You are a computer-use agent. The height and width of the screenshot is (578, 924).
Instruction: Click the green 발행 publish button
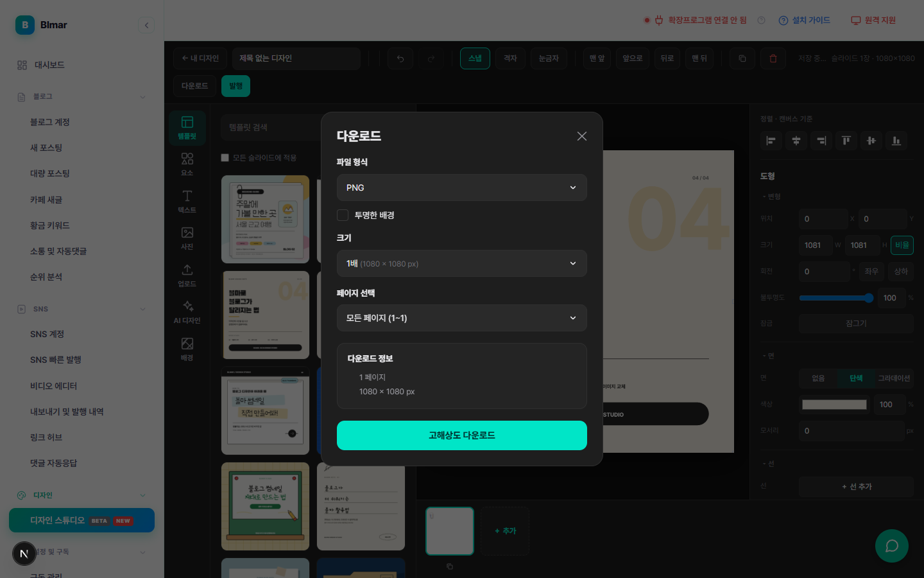coord(236,86)
